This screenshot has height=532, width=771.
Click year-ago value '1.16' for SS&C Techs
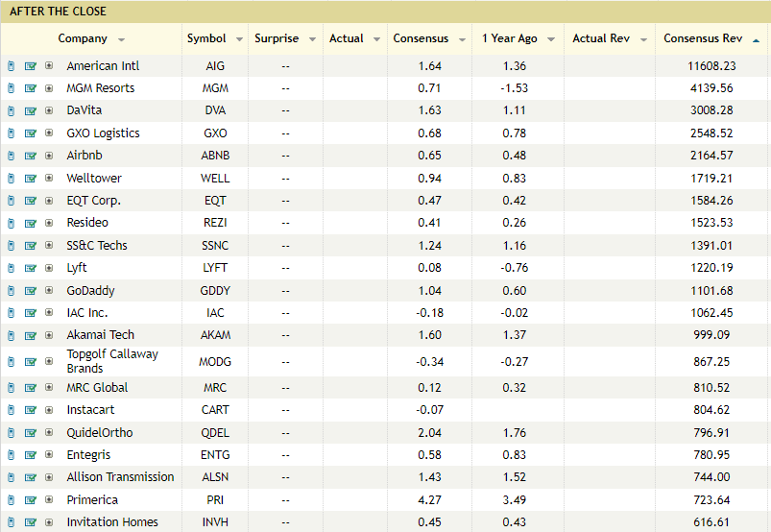(x=515, y=245)
